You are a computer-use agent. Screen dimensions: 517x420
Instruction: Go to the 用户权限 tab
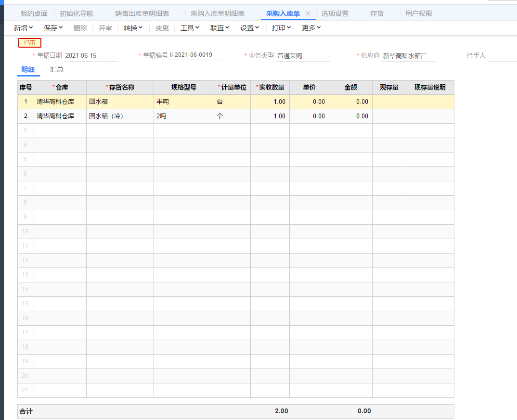[x=419, y=13]
